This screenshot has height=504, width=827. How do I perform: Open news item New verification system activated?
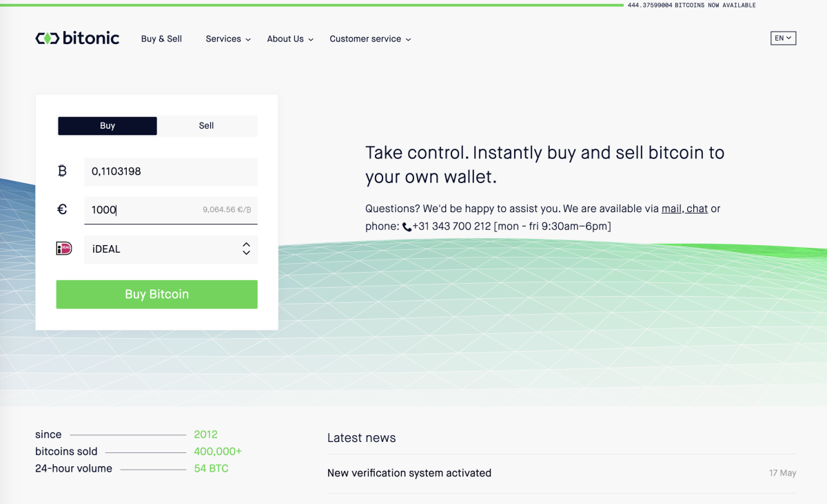tap(409, 473)
